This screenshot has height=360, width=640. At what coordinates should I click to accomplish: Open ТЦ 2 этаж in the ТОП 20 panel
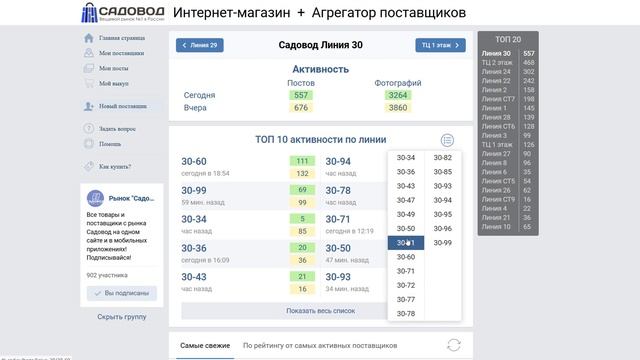[497, 62]
